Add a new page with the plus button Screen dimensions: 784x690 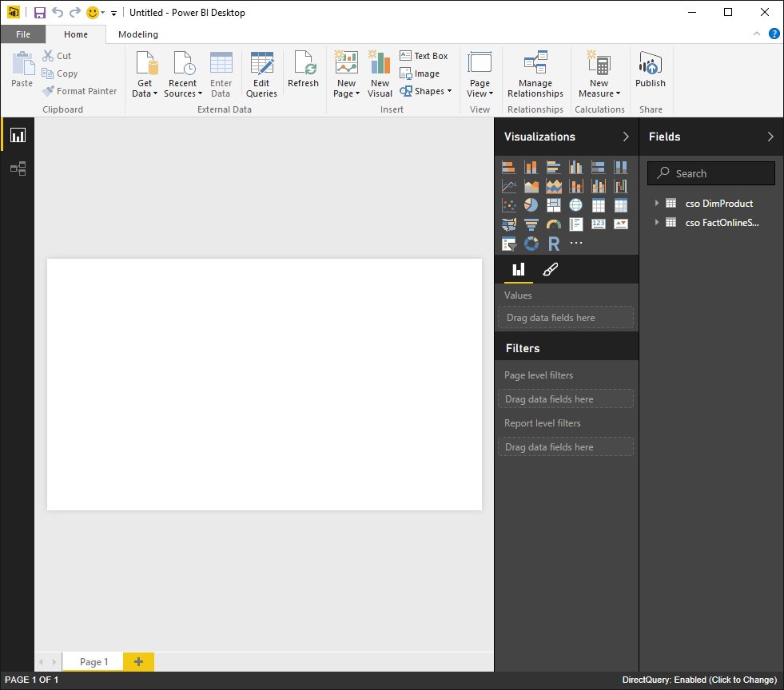click(137, 661)
